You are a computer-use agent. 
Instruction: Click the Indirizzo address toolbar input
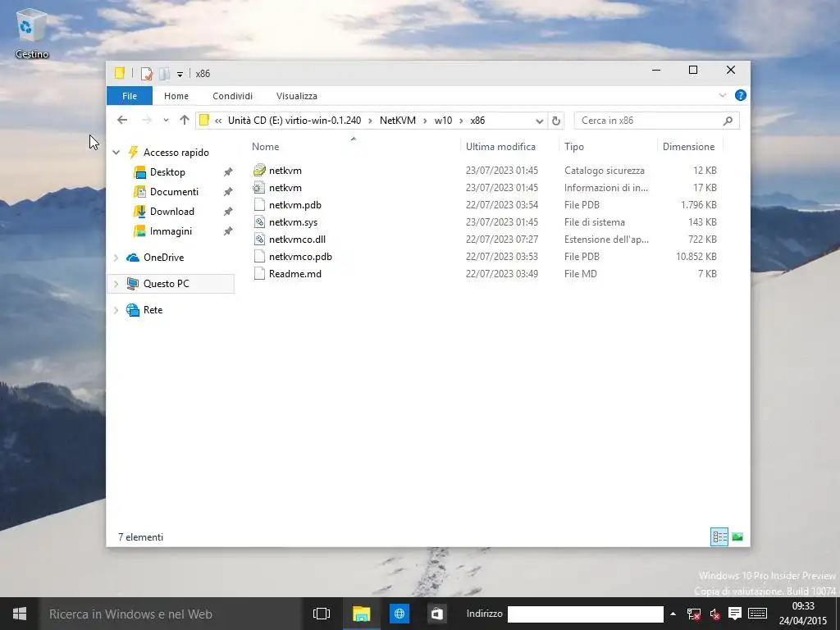[586, 614]
